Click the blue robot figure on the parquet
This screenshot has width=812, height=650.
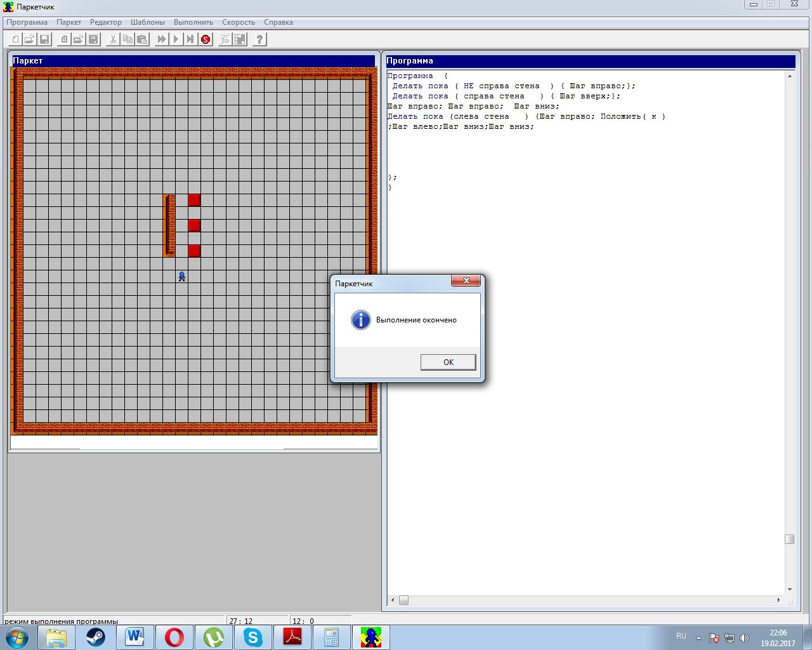[x=182, y=276]
